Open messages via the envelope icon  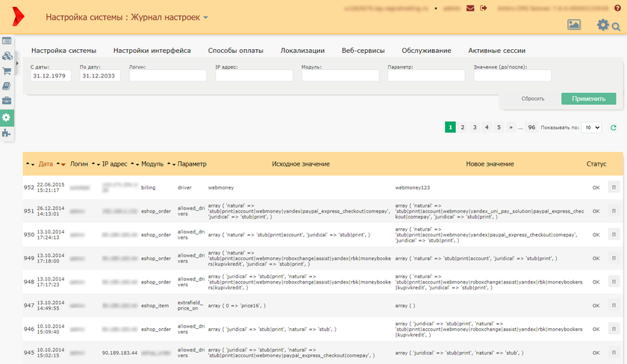(x=470, y=8)
